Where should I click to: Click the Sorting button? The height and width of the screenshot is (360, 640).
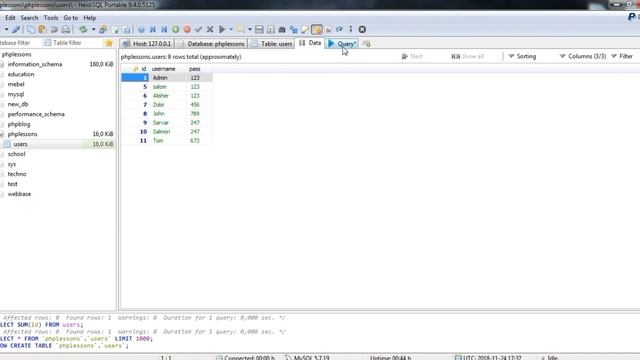[522, 56]
